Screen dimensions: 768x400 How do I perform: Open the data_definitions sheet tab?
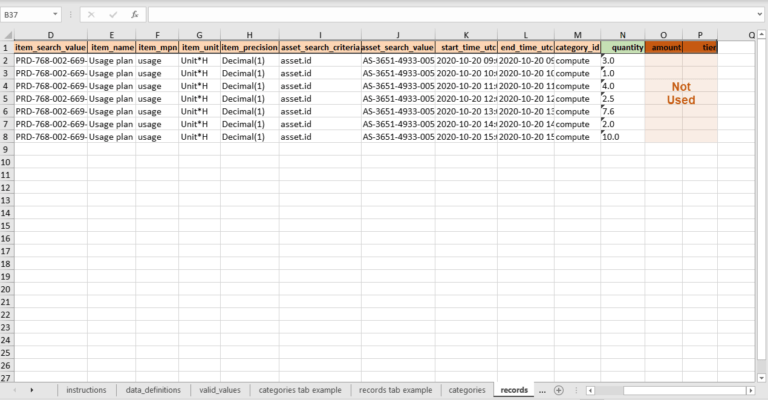tap(151, 389)
